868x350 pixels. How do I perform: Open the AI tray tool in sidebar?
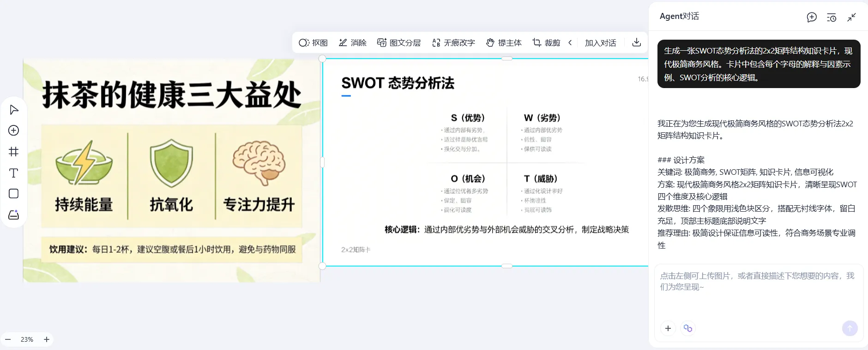click(x=14, y=215)
